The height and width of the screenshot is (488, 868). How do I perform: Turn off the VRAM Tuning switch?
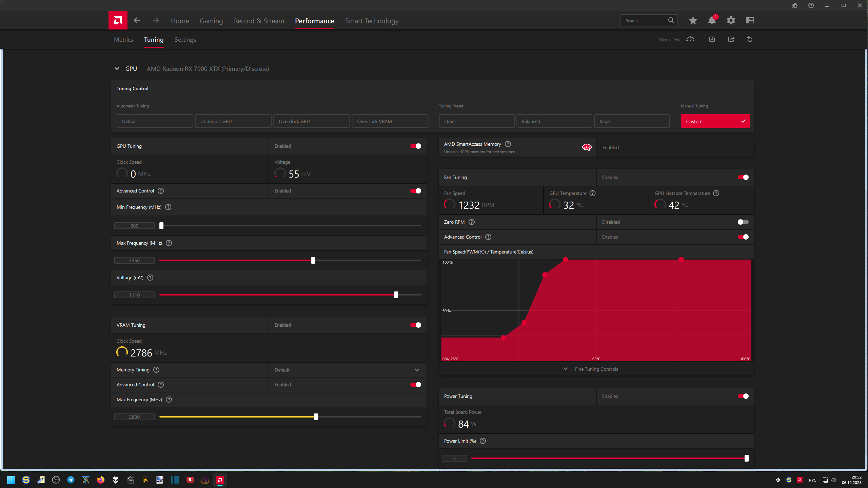coord(416,325)
